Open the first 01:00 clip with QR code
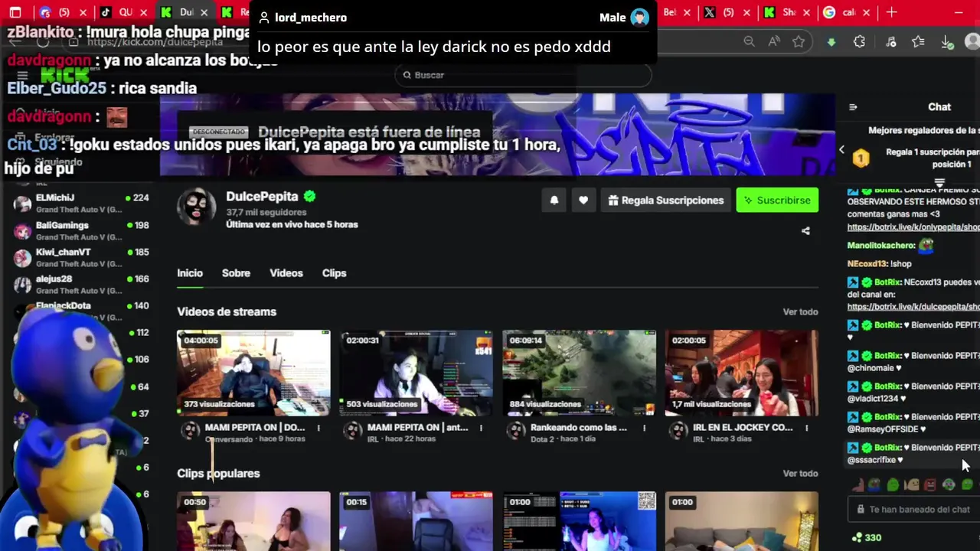 pyautogui.click(x=579, y=521)
